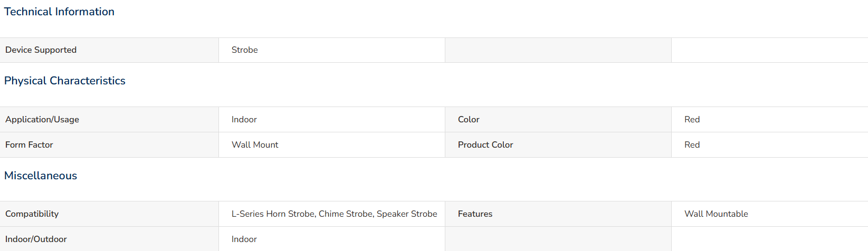This screenshot has height=251, width=868.
Task: Select the Red value beside Color
Action: (x=692, y=120)
